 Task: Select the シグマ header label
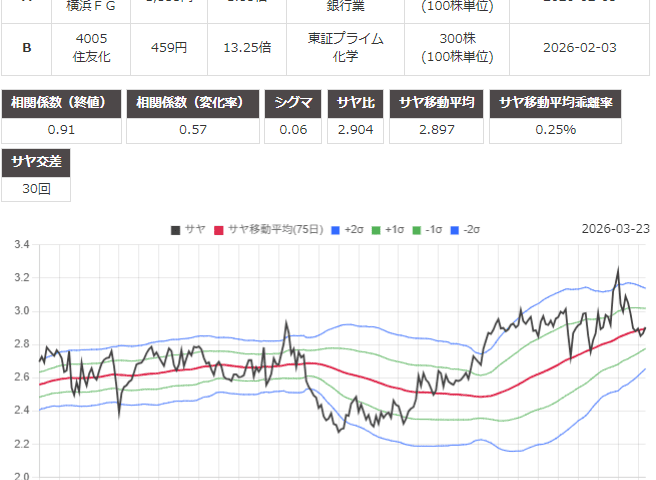(x=294, y=103)
